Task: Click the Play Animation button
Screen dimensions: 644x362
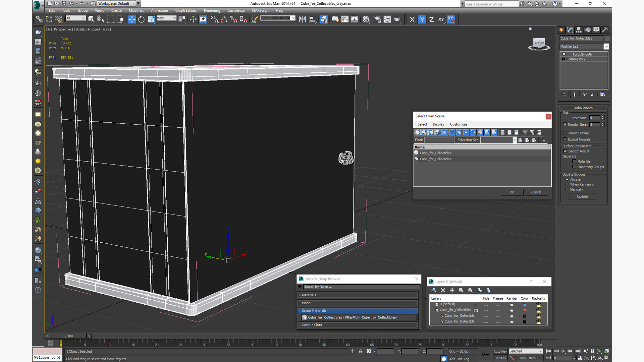Action: 563,351
